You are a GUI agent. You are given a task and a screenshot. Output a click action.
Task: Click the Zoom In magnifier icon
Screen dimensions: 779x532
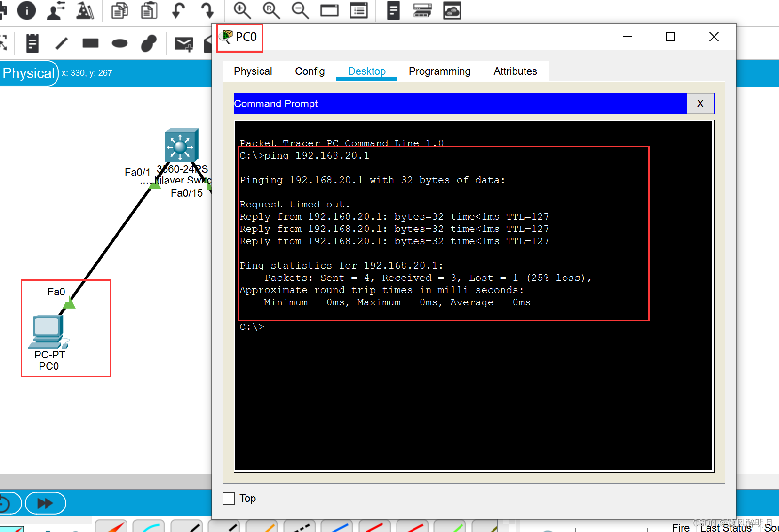tap(242, 10)
